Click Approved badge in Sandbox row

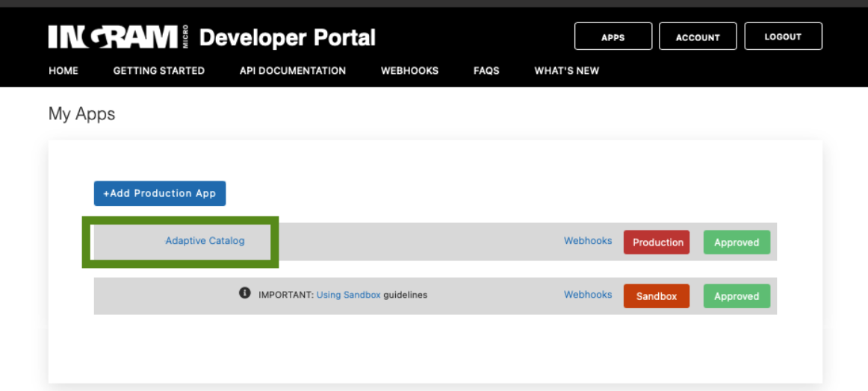click(737, 296)
